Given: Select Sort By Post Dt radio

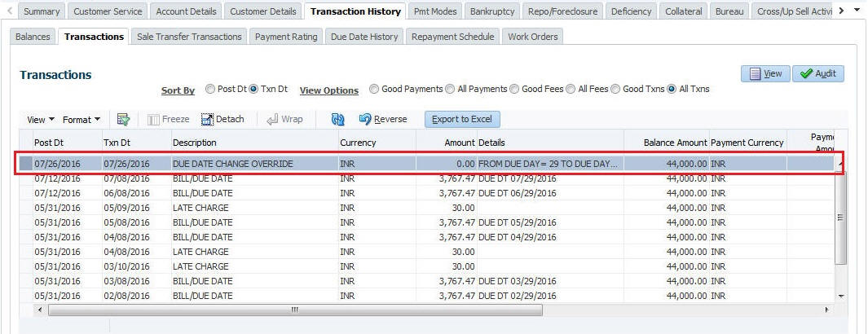Looking at the screenshot, I should (x=209, y=89).
